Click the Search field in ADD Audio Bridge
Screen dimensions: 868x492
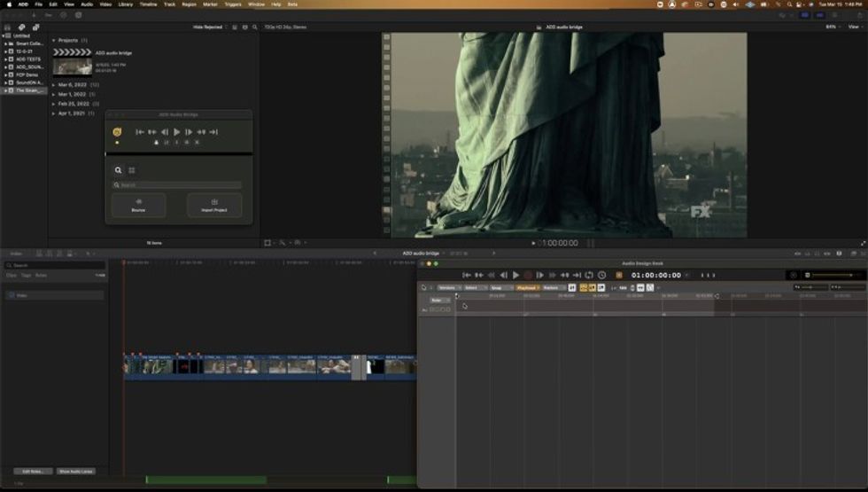(177, 185)
